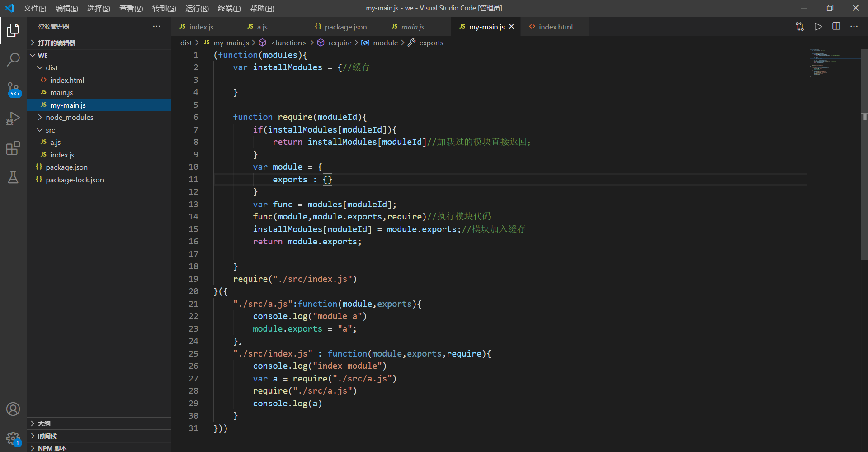The image size is (868, 452).
Task: Expand the node_modules folder
Action: tap(69, 117)
